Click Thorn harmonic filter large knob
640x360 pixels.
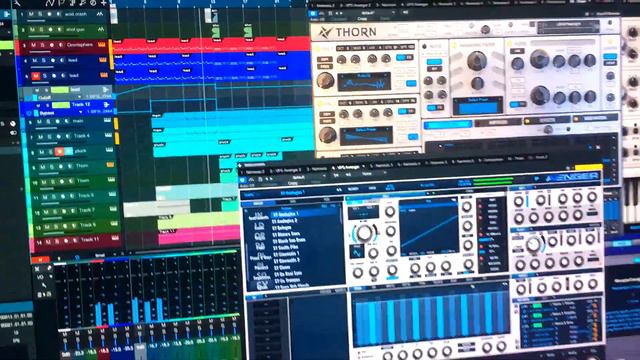[x=476, y=61]
